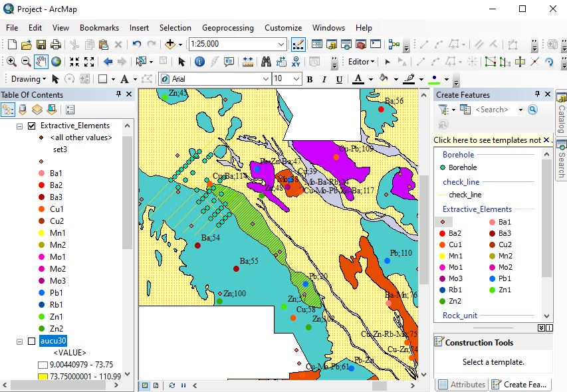Viewport: 567px width, 392px height.
Task: Open font color dropdown arrow
Action: pos(371,79)
